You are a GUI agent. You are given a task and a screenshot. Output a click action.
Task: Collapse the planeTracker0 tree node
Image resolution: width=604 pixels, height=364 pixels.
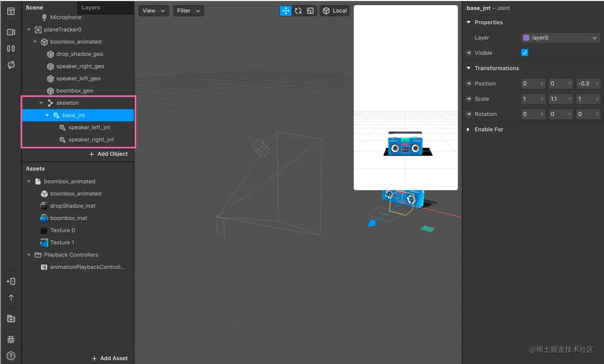29,30
